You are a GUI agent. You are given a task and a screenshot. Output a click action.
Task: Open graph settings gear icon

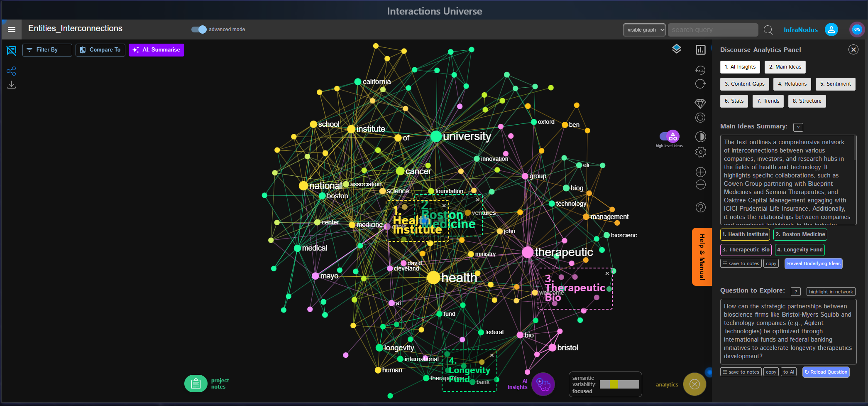700,152
